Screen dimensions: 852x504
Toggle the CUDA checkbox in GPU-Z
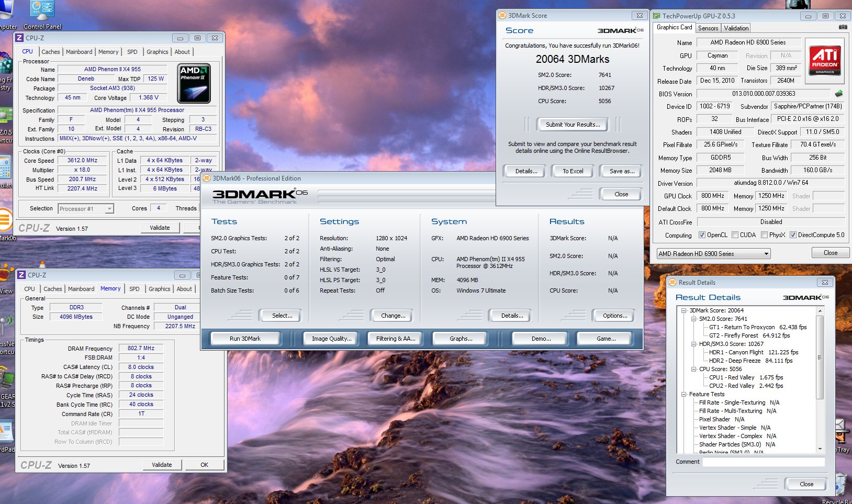coord(735,235)
